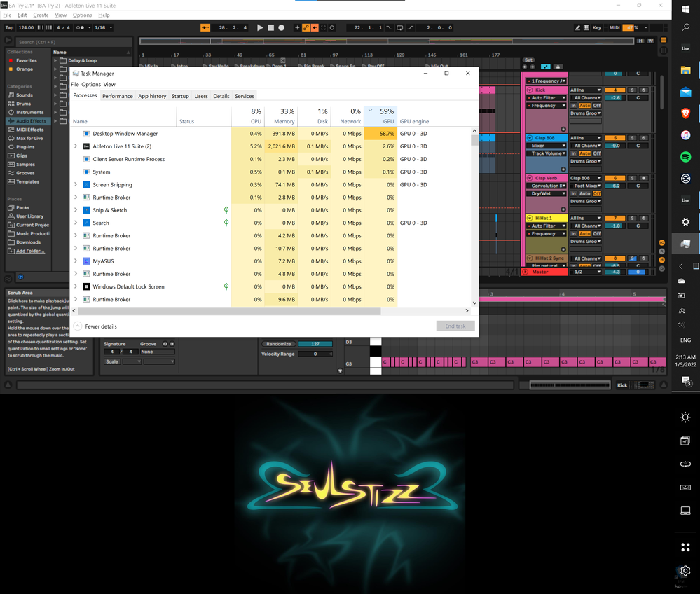Screen dimensions: 700x594
Task: Click the Re-enable Automation arrow button
Action: tap(315, 28)
